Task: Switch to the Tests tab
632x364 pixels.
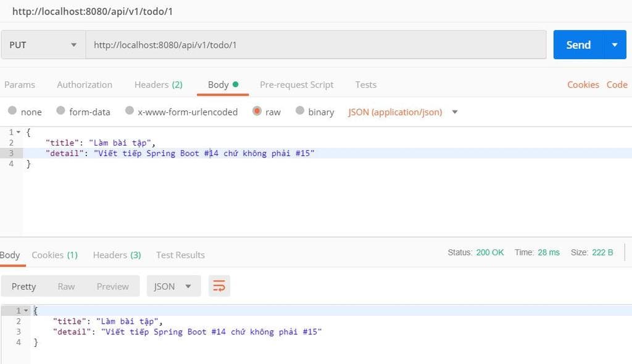Action: tap(366, 85)
